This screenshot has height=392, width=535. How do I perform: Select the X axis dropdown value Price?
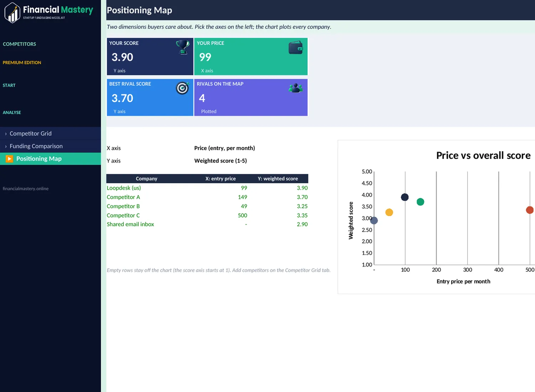click(224, 148)
